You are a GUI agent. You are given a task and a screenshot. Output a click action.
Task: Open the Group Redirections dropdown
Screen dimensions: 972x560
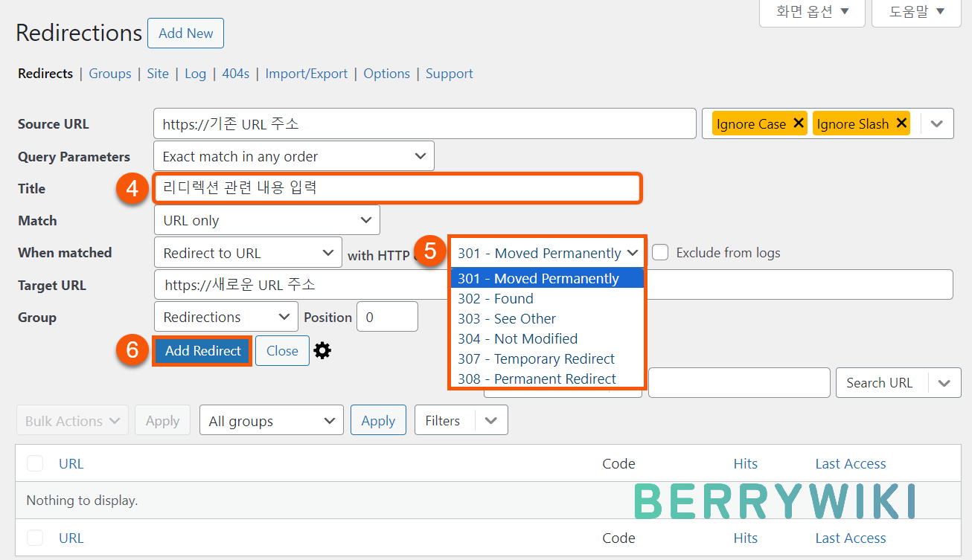tap(226, 317)
